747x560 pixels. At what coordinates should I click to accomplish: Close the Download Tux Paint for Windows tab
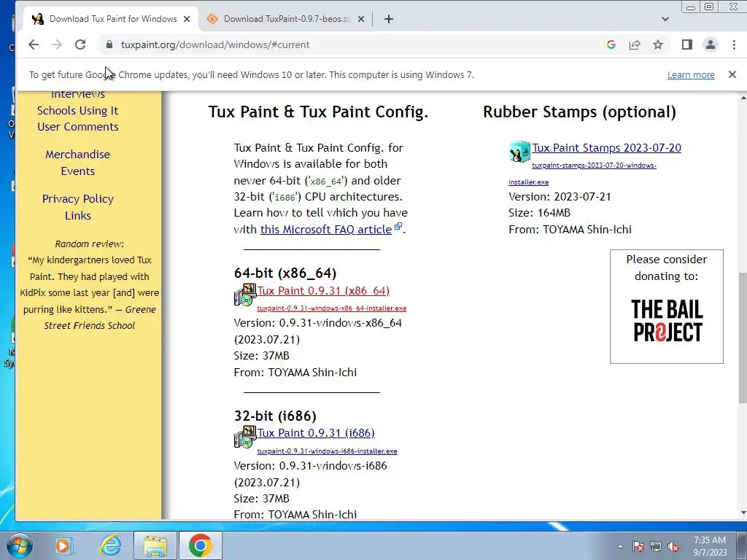[x=187, y=19]
